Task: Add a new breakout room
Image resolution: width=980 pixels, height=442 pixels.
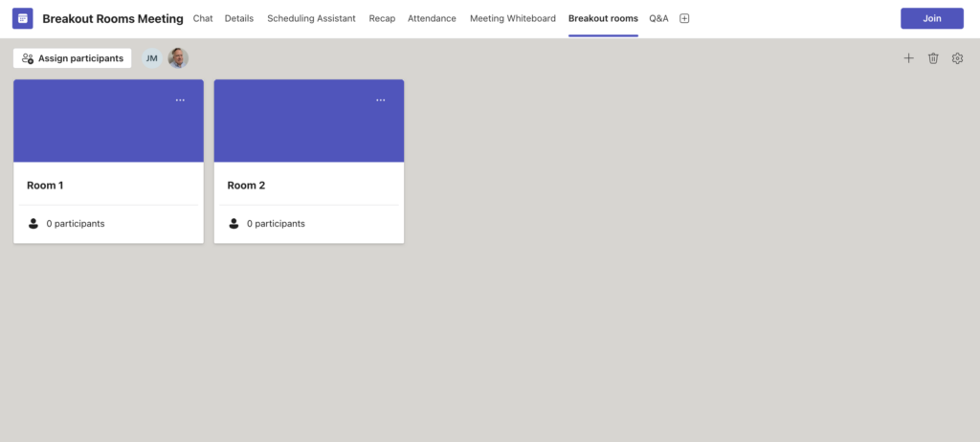Action: 908,58
